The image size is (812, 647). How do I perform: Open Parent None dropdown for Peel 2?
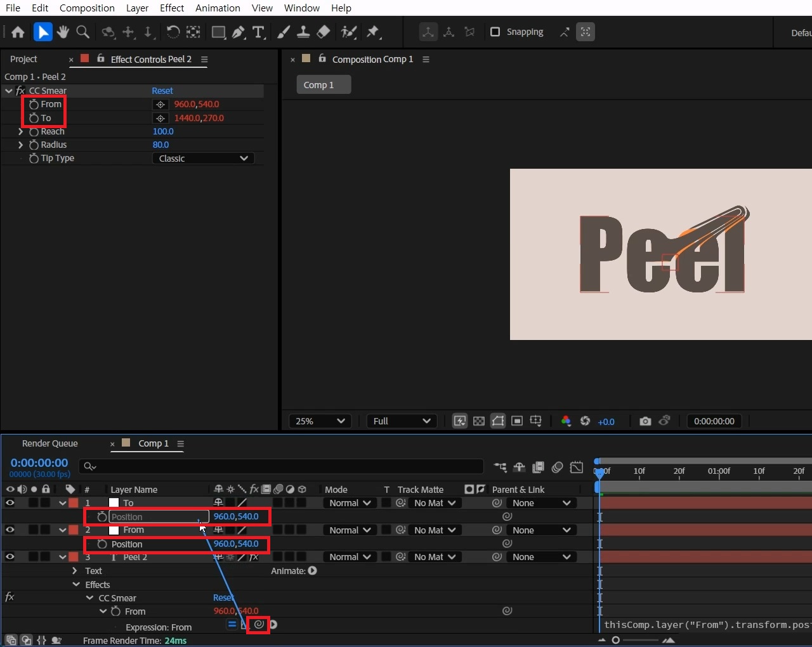[x=541, y=557]
